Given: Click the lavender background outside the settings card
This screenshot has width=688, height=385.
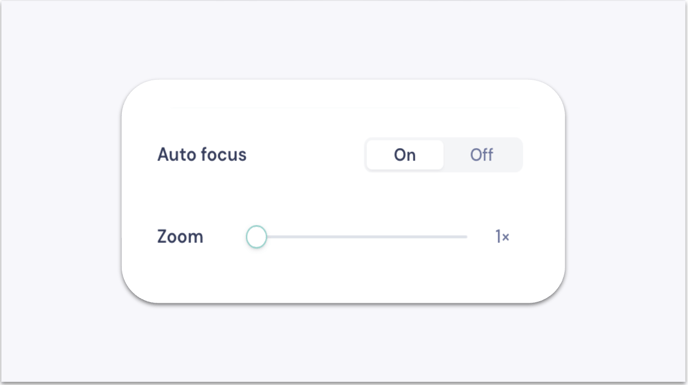Looking at the screenshot, I should [x=61, y=193].
